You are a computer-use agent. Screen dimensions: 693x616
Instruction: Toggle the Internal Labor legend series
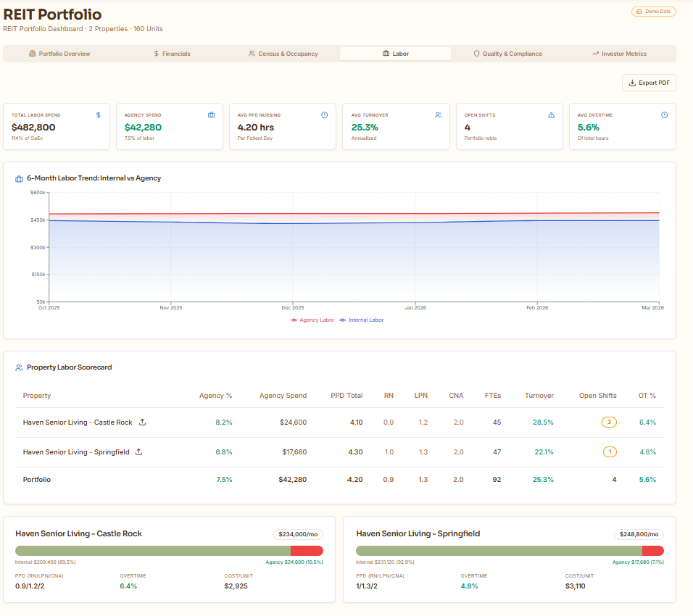tap(361, 320)
